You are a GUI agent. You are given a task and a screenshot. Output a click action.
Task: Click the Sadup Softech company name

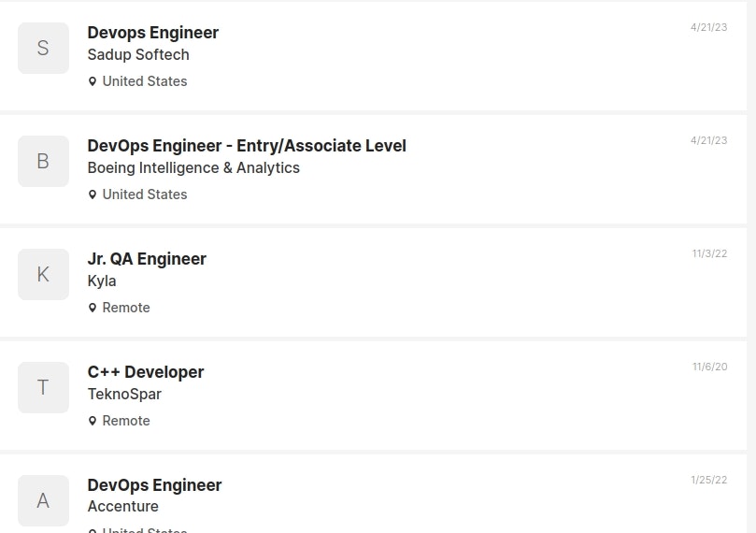click(138, 55)
